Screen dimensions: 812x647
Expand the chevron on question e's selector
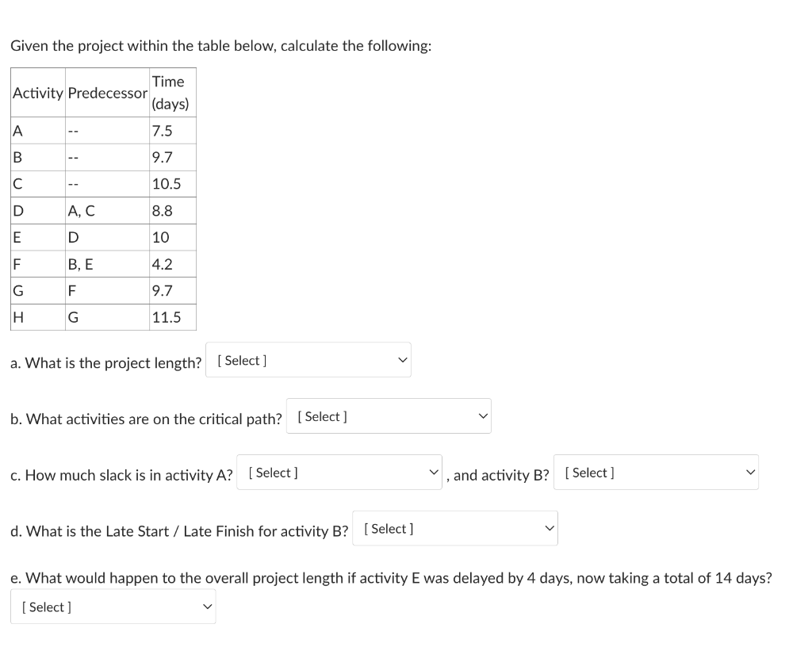click(x=207, y=606)
